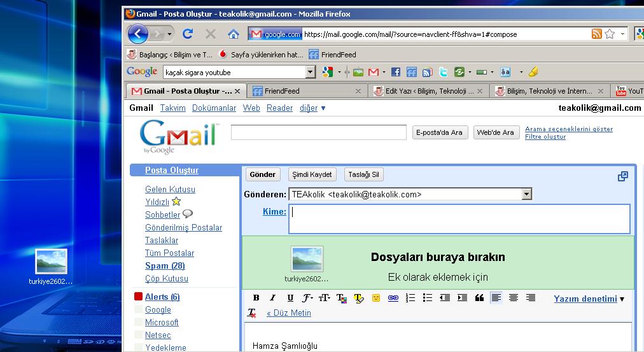Open the Alerts (6) label
This screenshot has height=352, width=644.
(162, 297)
